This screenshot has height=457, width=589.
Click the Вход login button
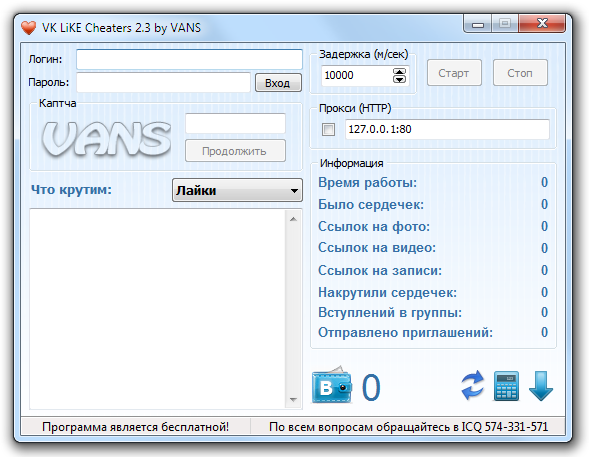tap(278, 83)
